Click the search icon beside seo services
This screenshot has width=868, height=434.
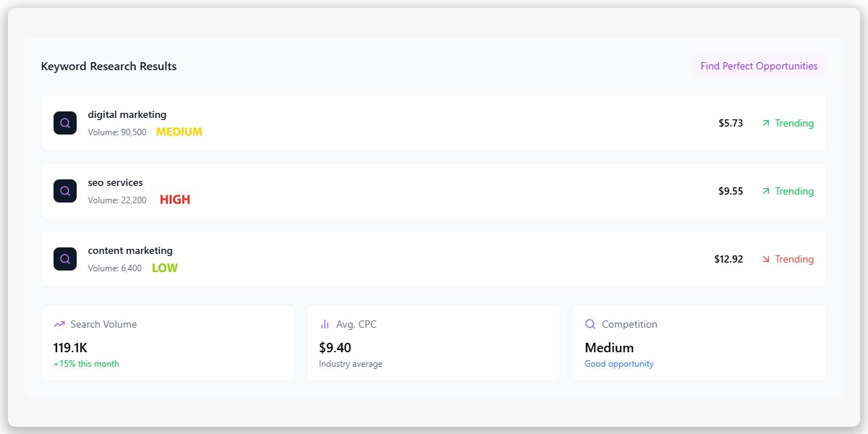click(x=65, y=191)
